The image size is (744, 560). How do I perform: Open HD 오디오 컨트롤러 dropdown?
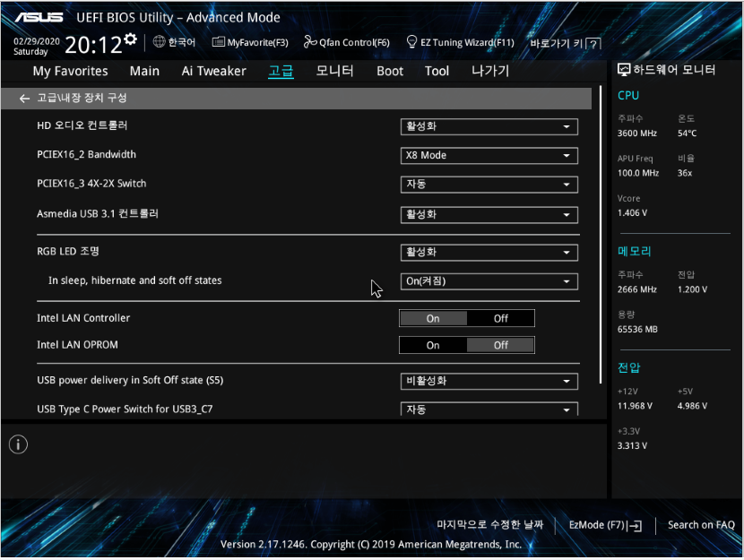click(489, 126)
